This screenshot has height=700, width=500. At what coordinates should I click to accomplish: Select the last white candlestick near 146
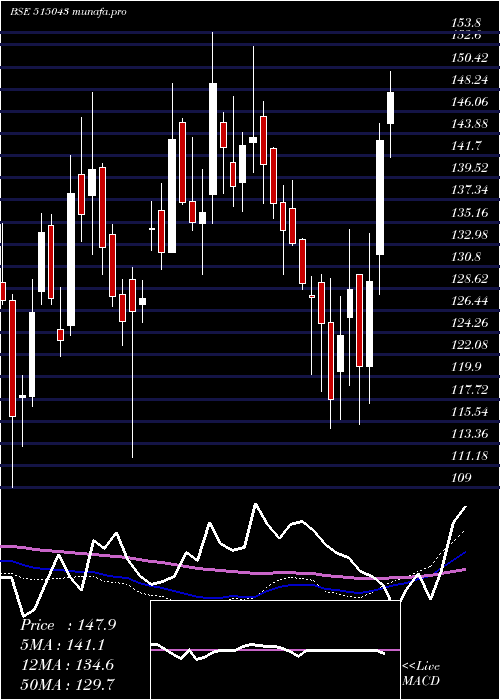391,108
